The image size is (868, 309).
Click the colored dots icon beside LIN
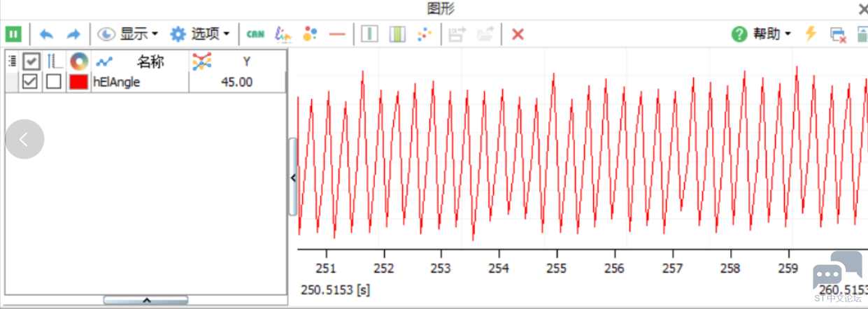(310, 34)
